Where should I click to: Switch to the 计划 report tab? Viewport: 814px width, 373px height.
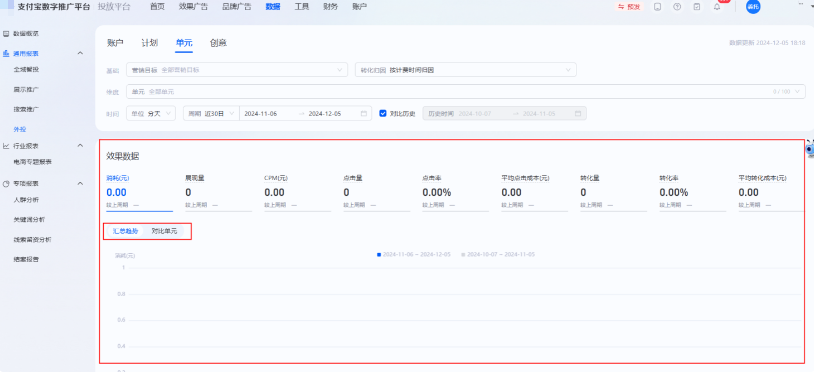pyautogui.click(x=150, y=43)
